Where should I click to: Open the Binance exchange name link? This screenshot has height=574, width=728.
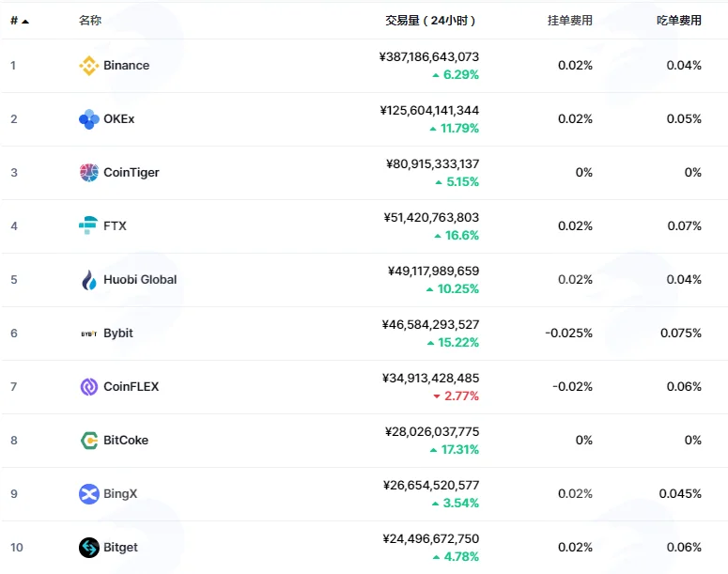tap(126, 66)
